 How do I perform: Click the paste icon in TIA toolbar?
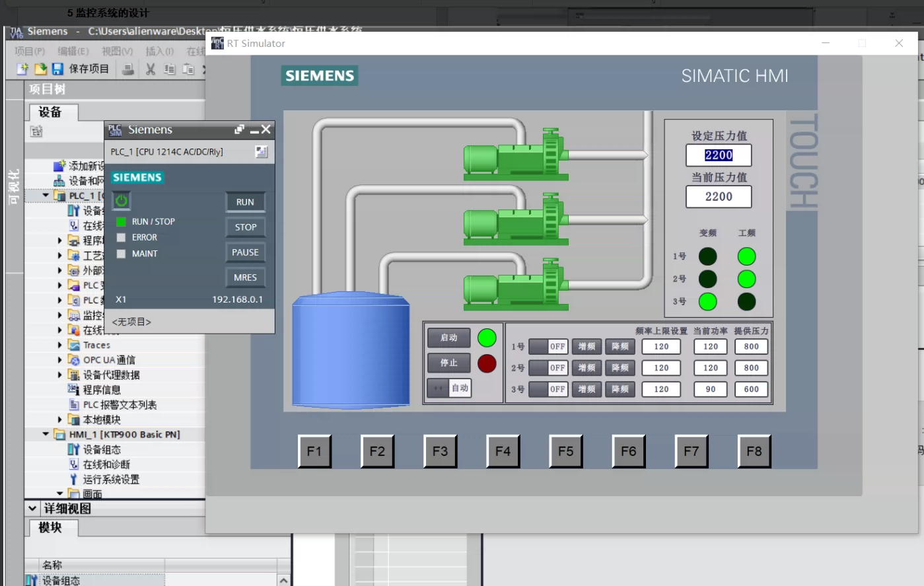tap(188, 69)
